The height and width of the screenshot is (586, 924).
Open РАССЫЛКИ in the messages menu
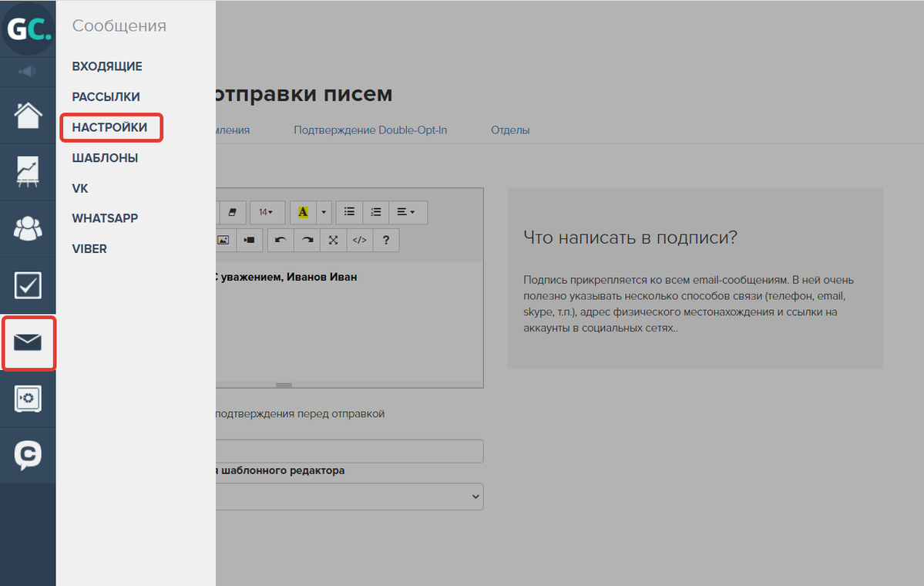(x=106, y=96)
